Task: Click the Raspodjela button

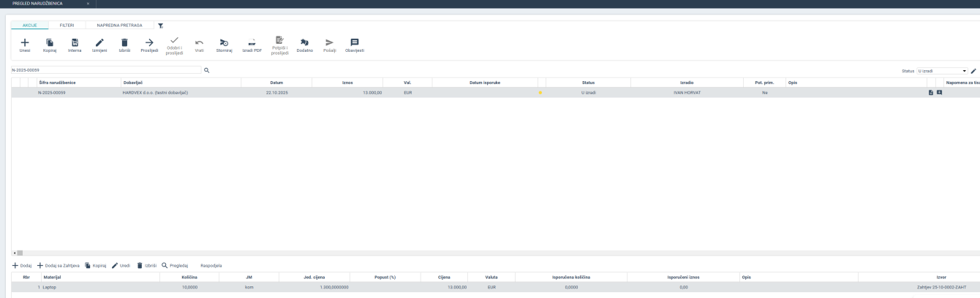Action: point(211,265)
